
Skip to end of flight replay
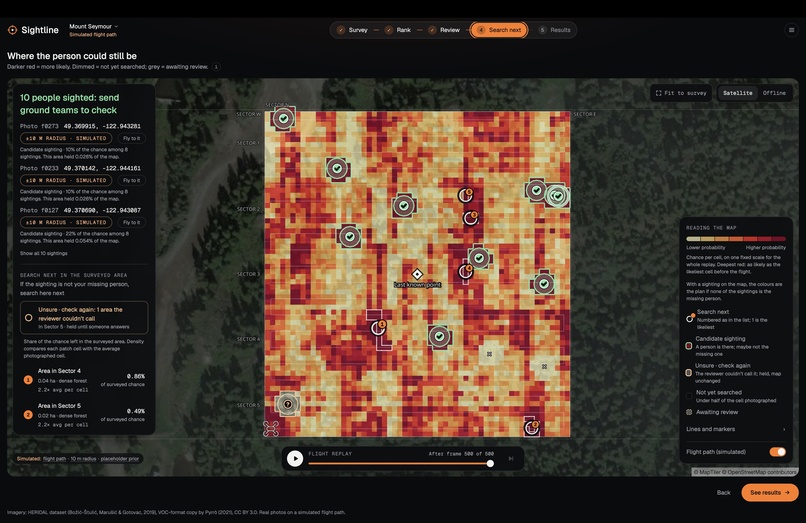(511, 458)
